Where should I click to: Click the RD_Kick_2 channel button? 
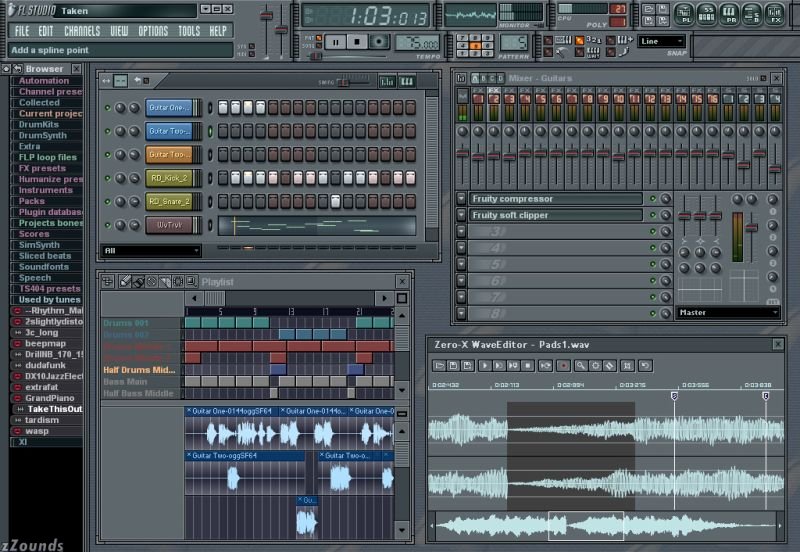tap(169, 178)
